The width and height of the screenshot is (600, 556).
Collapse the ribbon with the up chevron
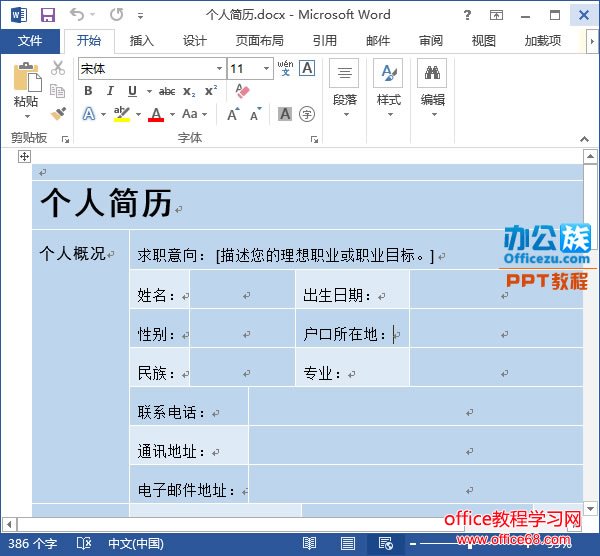[584, 139]
